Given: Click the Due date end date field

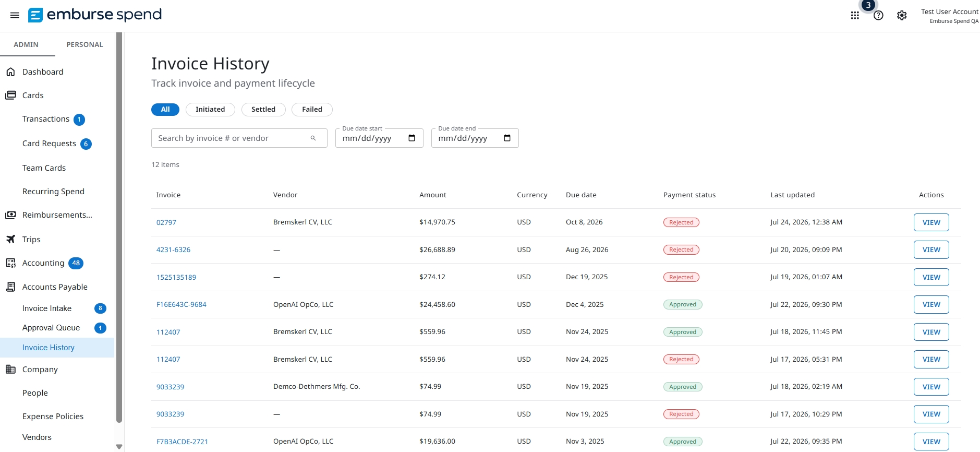Looking at the screenshot, I should coord(475,138).
